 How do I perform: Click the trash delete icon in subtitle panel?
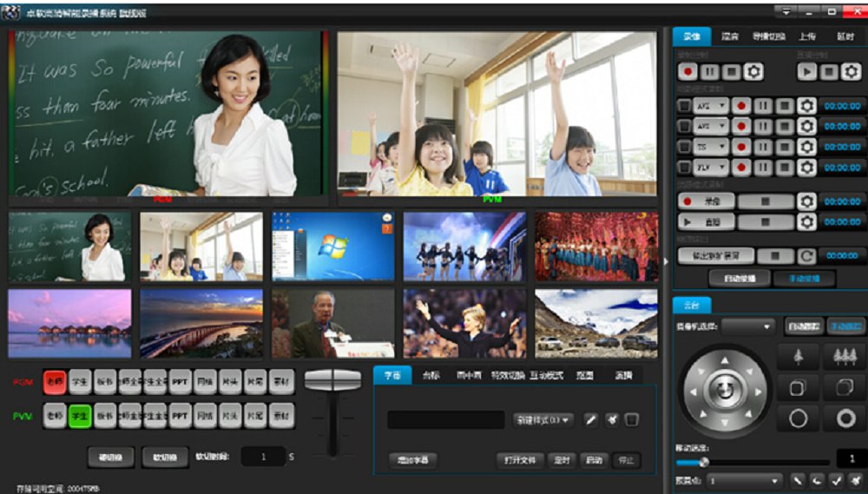pyautogui.click(x=632, y=420)
